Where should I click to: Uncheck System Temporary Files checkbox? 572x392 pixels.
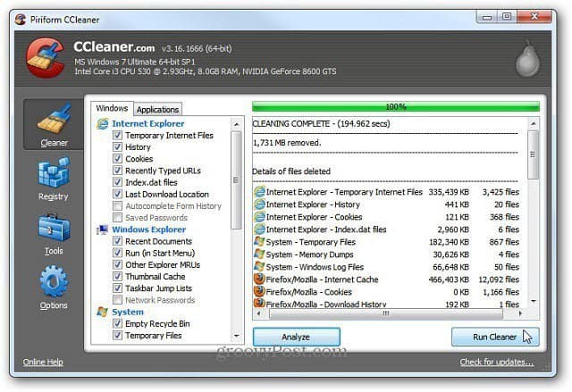[x=117, y=335]
